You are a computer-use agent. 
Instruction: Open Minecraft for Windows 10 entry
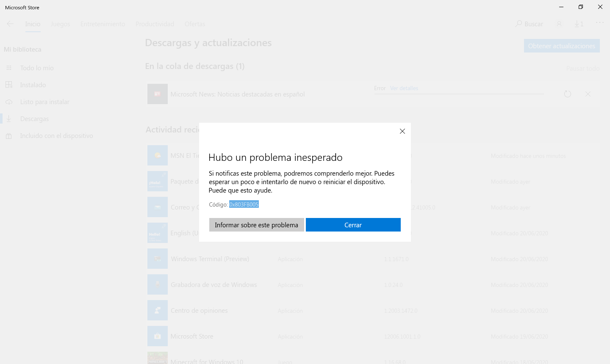207,361
